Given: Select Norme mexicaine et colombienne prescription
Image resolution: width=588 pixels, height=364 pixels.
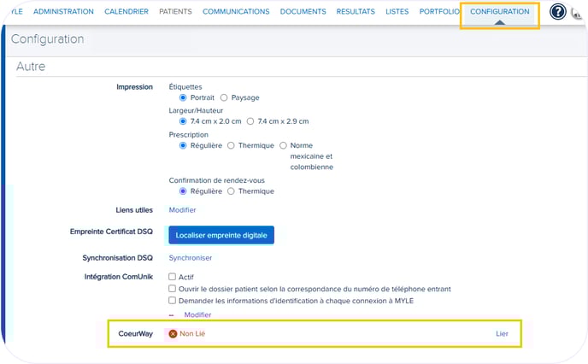Looking at the screenshot, I should coord(284,145).
